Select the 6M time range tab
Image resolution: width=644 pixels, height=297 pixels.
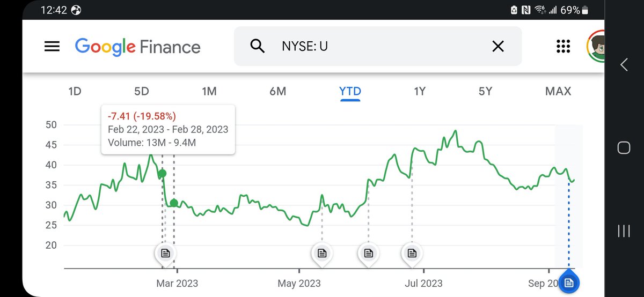277,91
